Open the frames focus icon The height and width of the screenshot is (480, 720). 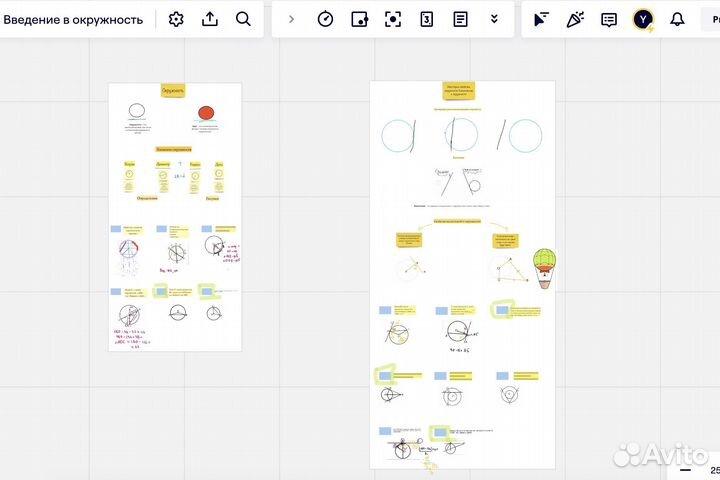pyautogui.click(x=393, y=19)
